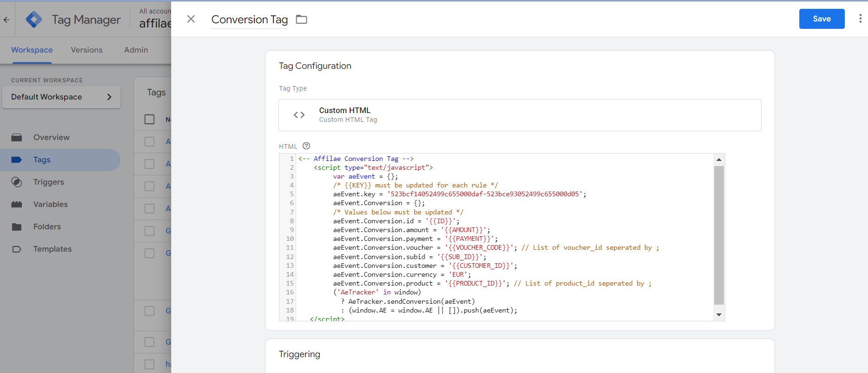The width and height of the screenshot is (868, 373).
Task: Switch to the Versions tab
Action: [86, 50]
